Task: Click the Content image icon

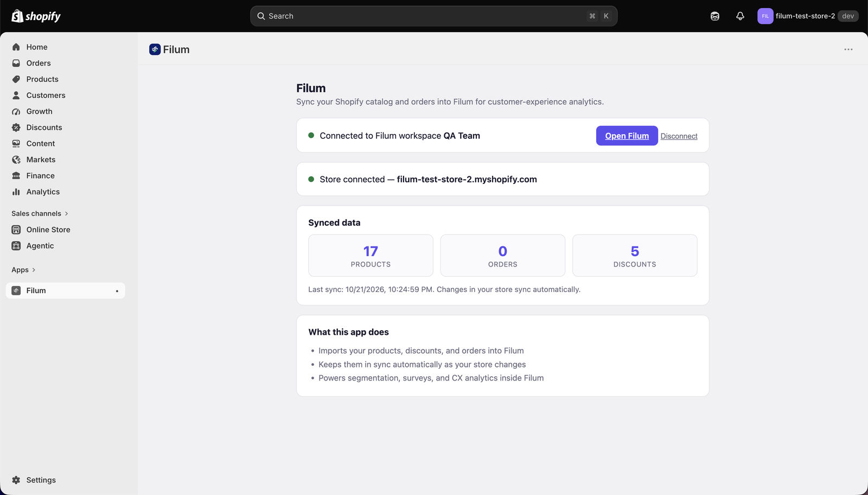Action: click(16, 143)
